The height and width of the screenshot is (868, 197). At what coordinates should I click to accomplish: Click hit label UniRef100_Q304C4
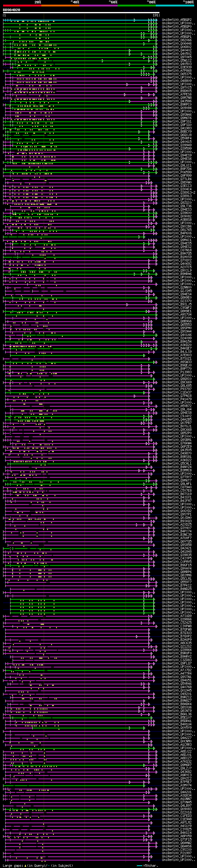[x=176, y=189]
